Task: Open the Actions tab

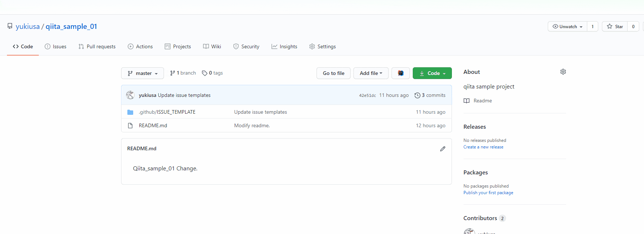Action: 140,46
